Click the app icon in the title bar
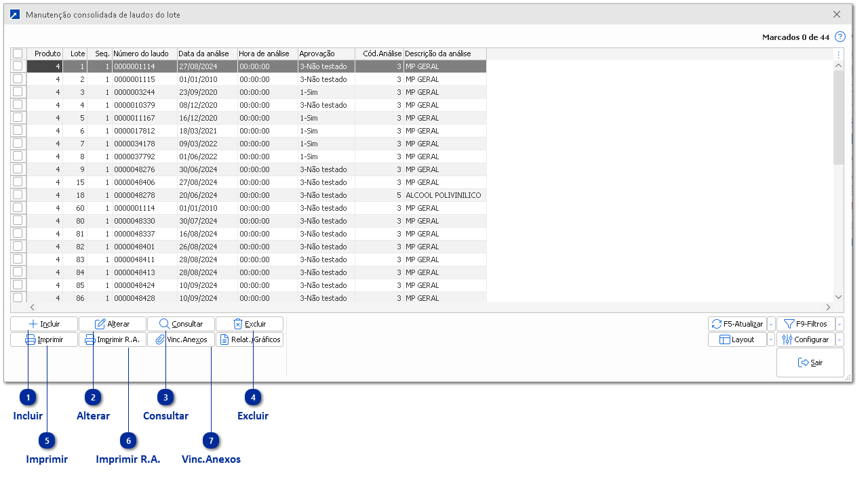868x477 pixels. click(x=15, y=14)
